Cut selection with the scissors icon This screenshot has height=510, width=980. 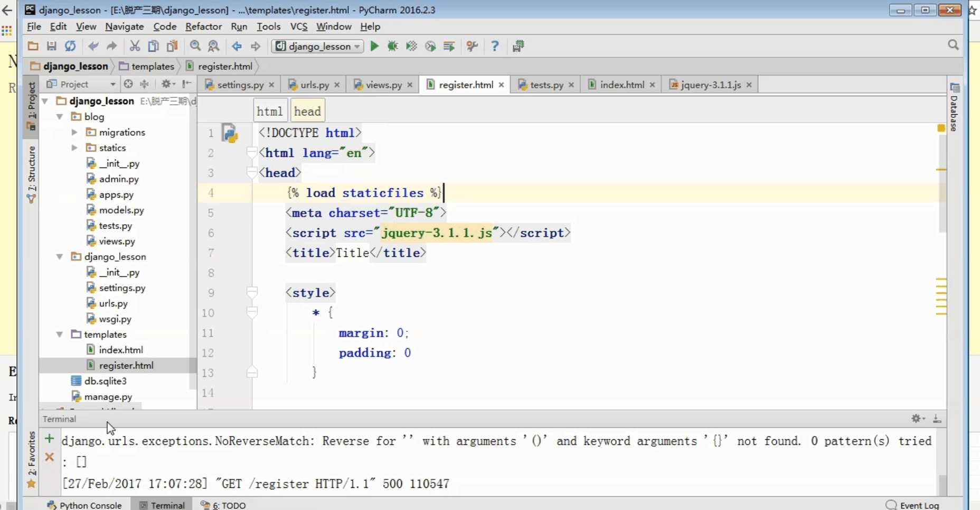(135, 46)
